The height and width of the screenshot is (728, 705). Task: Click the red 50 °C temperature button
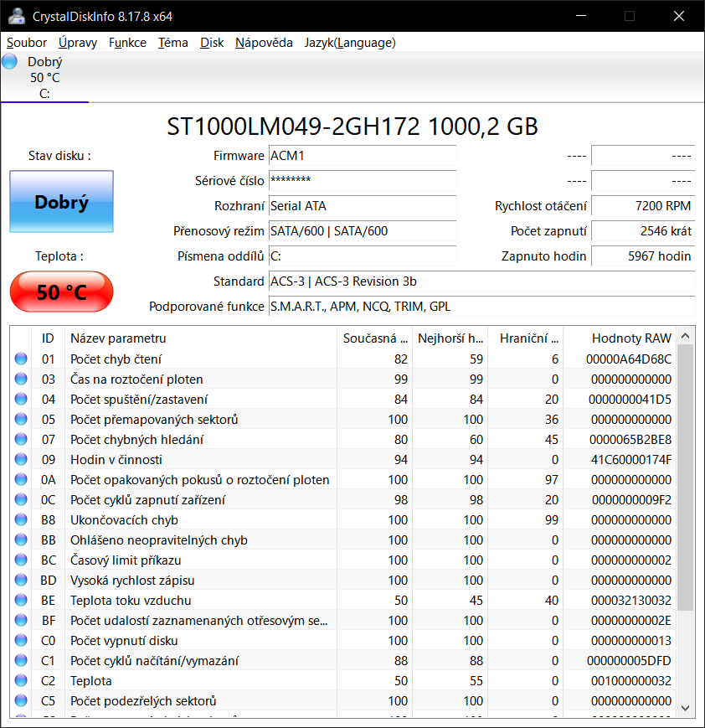61,292
